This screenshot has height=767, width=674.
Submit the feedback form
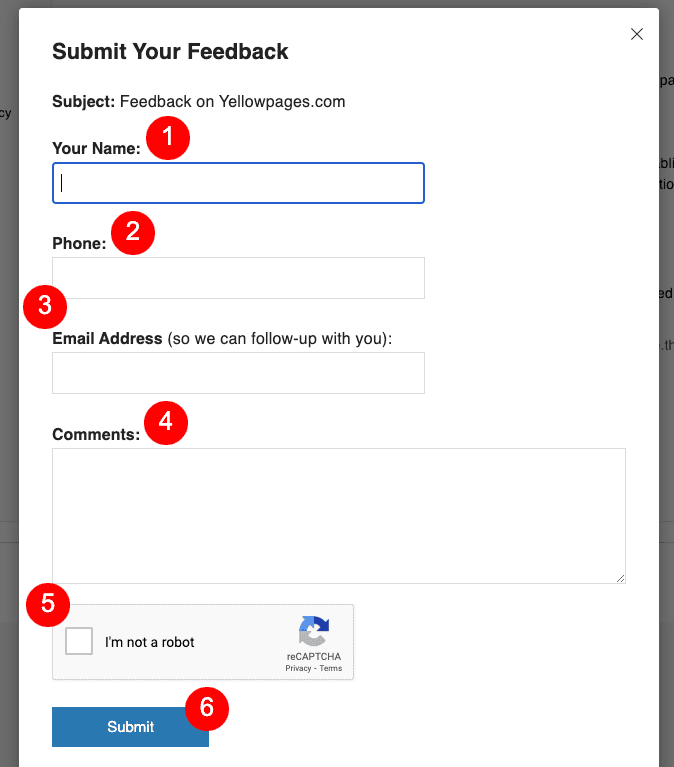[x=130, y=727]
